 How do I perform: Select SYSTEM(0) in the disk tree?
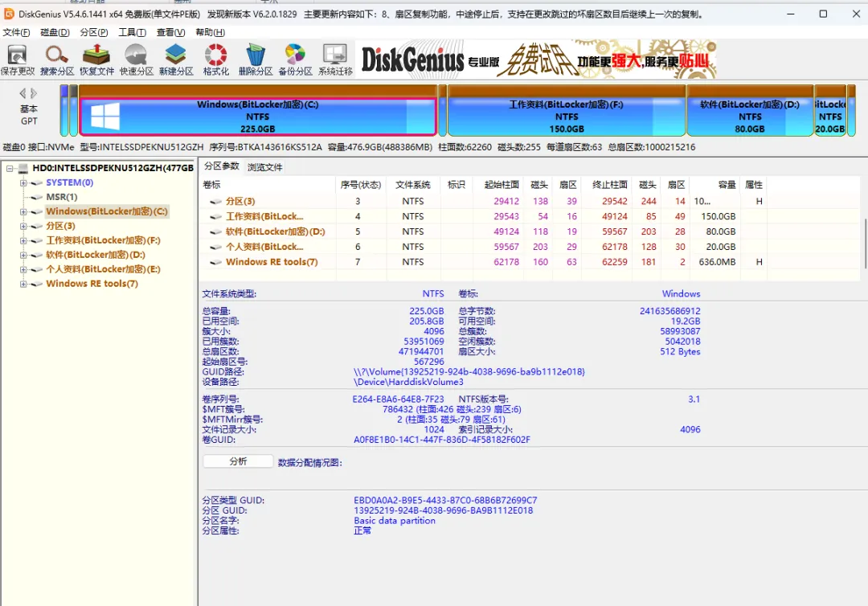[x=69, y=182]
